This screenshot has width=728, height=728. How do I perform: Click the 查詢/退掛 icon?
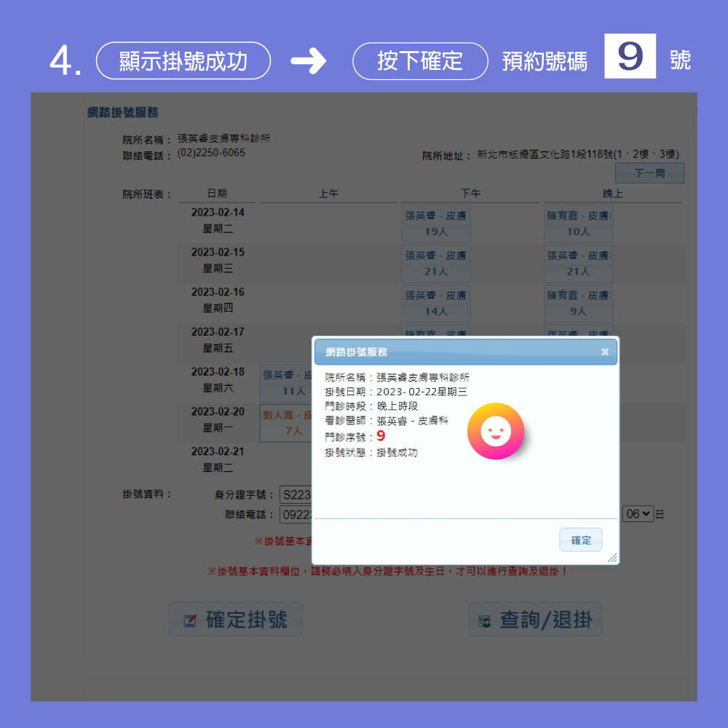[x=484, y=621]
